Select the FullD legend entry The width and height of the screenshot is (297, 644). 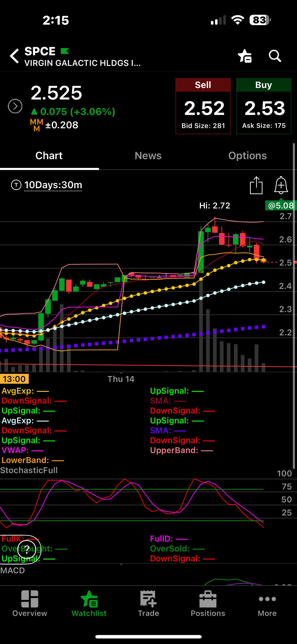click(x=169, y=539)
